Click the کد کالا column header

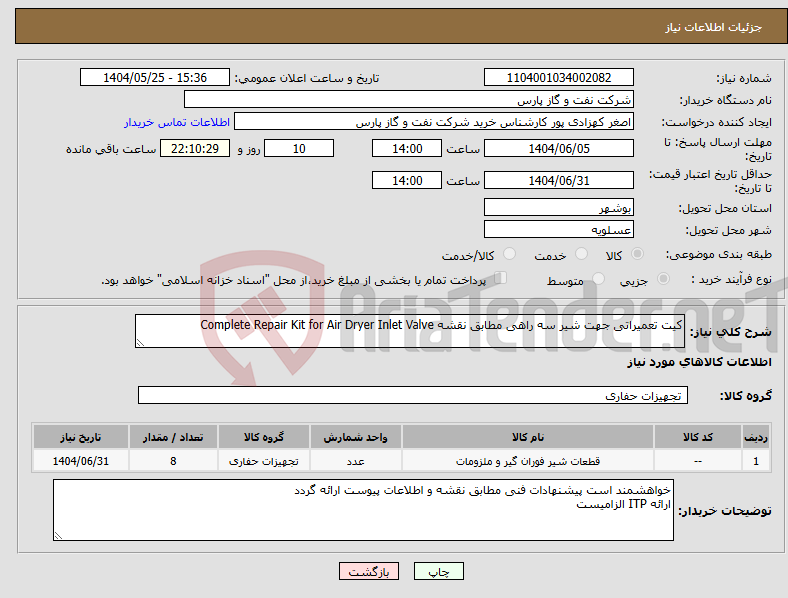[698, 437]
